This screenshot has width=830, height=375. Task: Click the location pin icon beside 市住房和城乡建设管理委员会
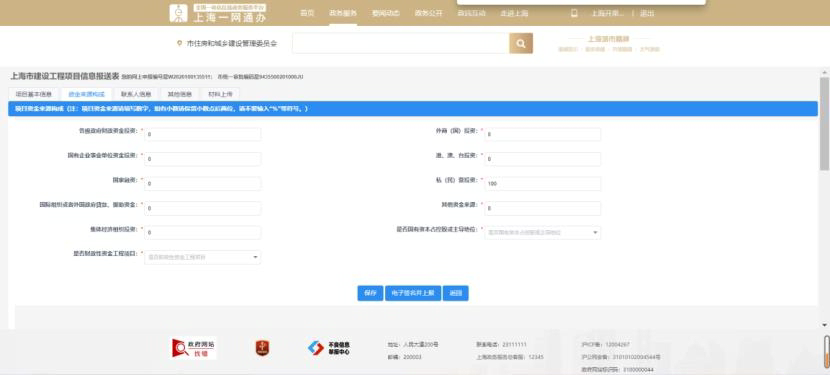click(x=179, y=43)
